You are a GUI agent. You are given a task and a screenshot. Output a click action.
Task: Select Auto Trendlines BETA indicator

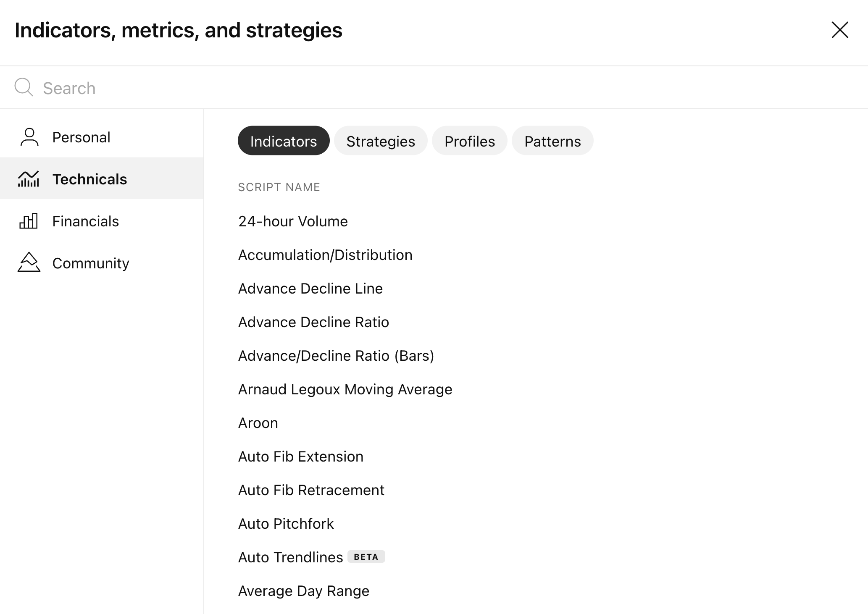point(291,557)
